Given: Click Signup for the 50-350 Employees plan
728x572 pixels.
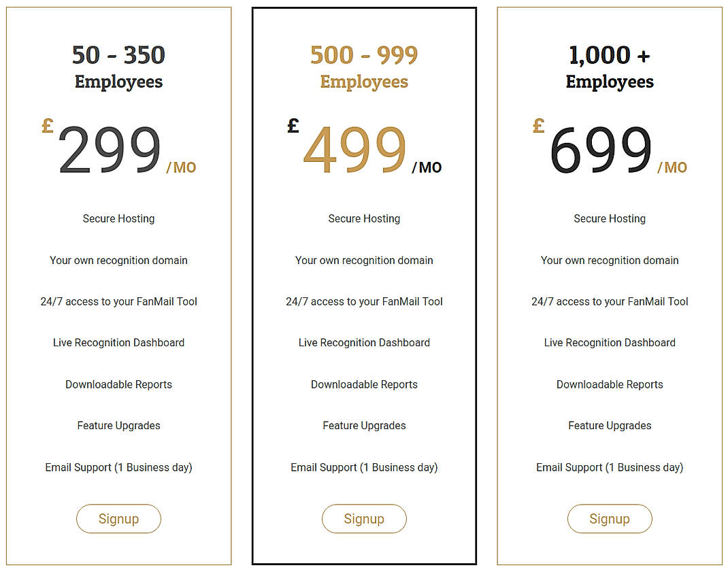Looking at the screenshot, I should click(x=118, y=518).
